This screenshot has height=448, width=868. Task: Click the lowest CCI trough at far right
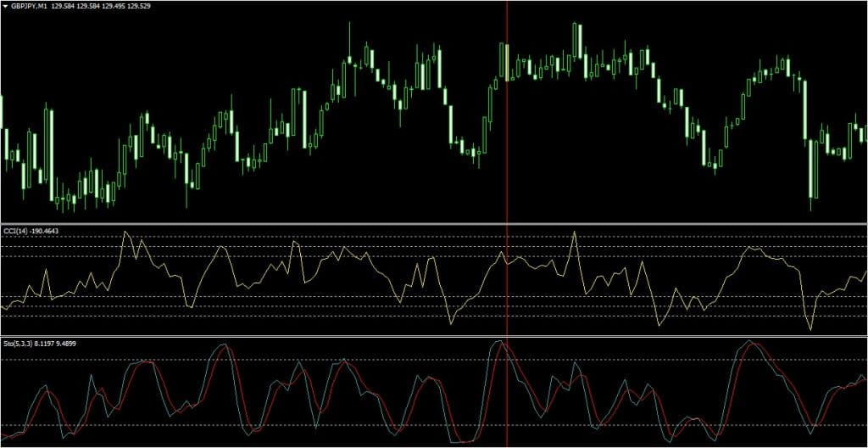(x=810, y=329)
